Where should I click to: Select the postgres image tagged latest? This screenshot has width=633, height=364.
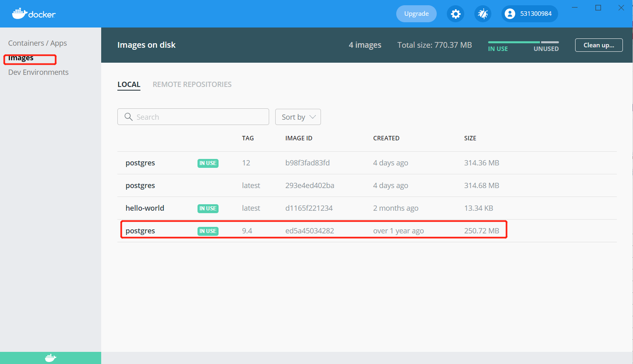367,186
